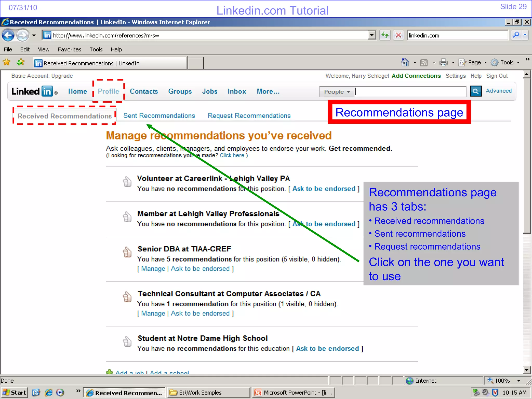Click the Advanced search link
The width and height of the screenshot is (532, 399).
click(498, 91)
